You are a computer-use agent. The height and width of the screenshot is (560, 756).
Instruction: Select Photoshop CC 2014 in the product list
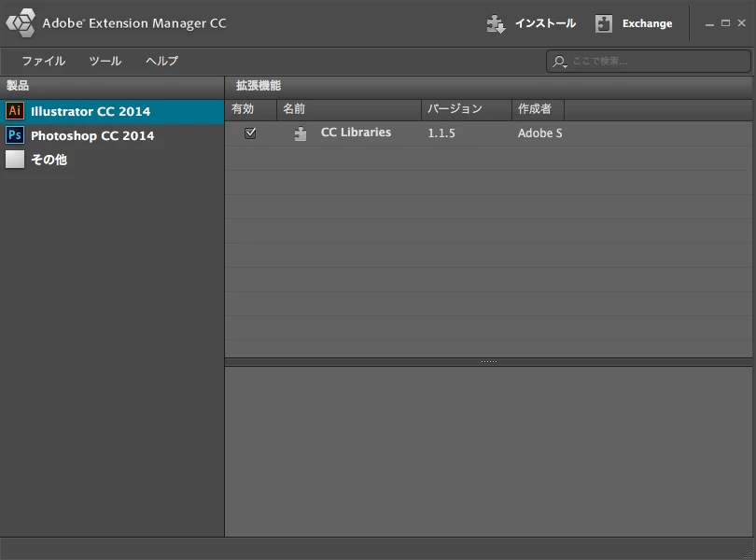112,135
